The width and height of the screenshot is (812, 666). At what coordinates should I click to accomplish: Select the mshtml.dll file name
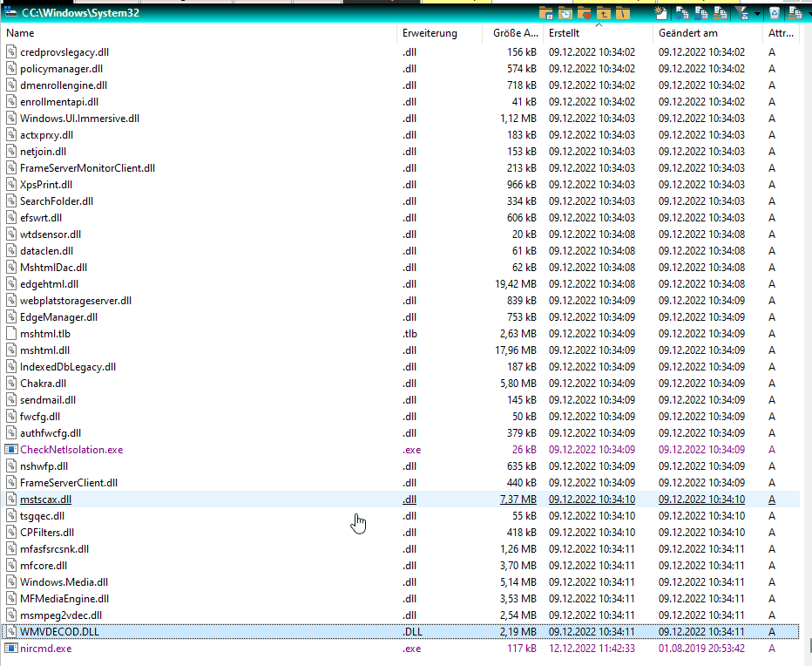(x=44, y=350)
